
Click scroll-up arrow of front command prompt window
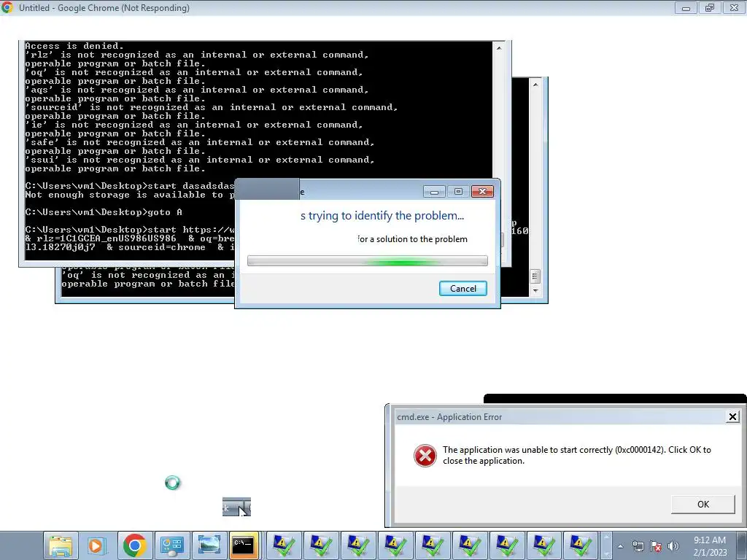click(499, 48)
